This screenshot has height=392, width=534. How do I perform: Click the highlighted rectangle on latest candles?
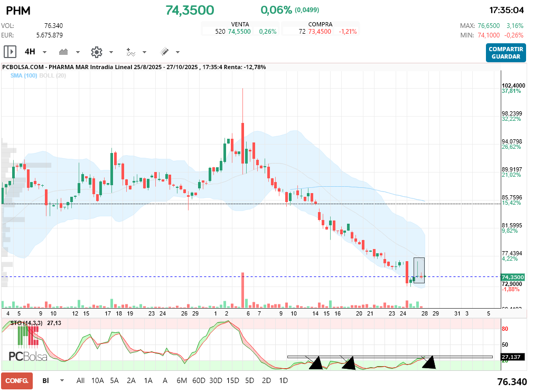pos(419,270)
